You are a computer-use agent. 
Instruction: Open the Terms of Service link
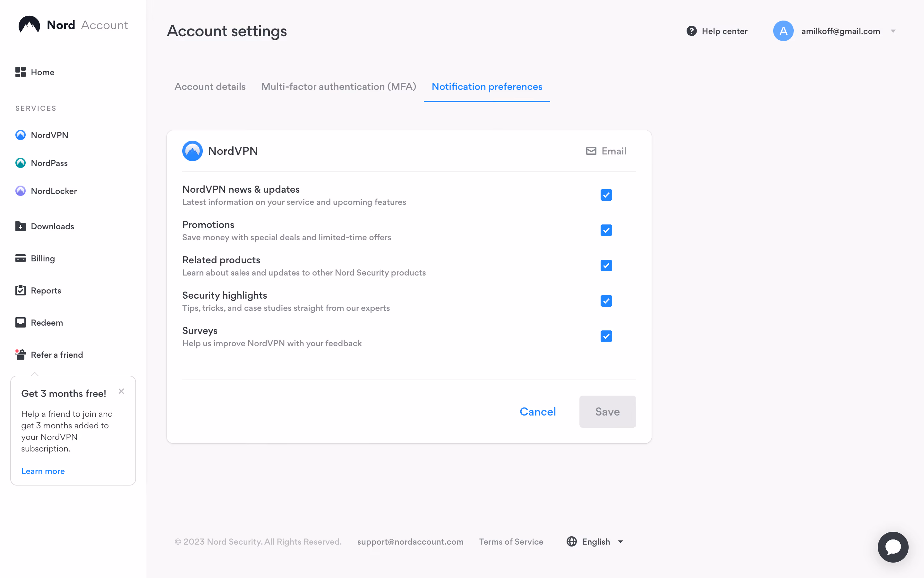pyautogui.click(x=511, y=542)
